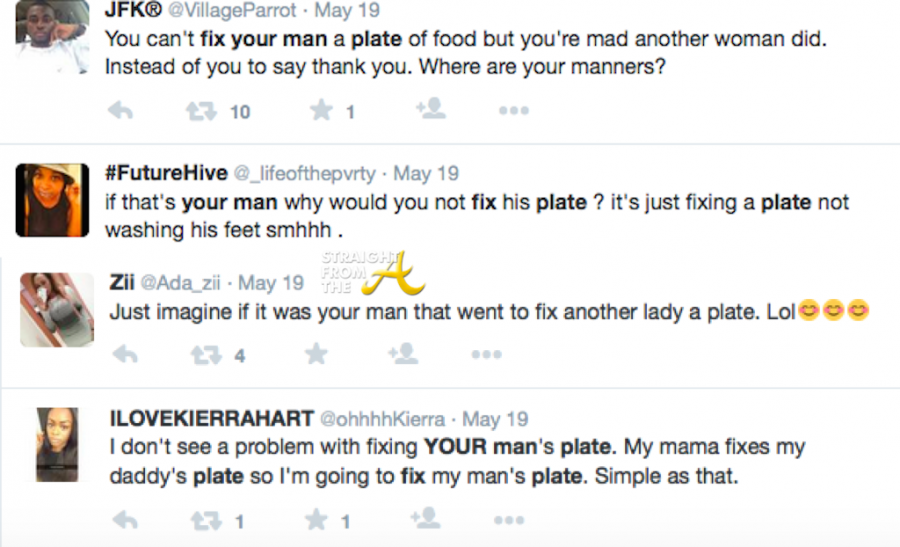Reply to JFK's tweet
The image size is (900, 547).
point(121,111)
